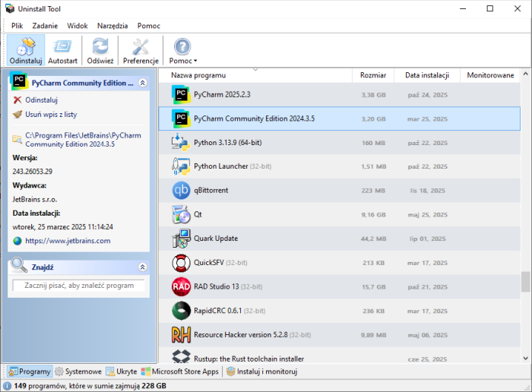Click the search field 'Zacznij pisać, aby znaleźć program'

click(79, 286)
